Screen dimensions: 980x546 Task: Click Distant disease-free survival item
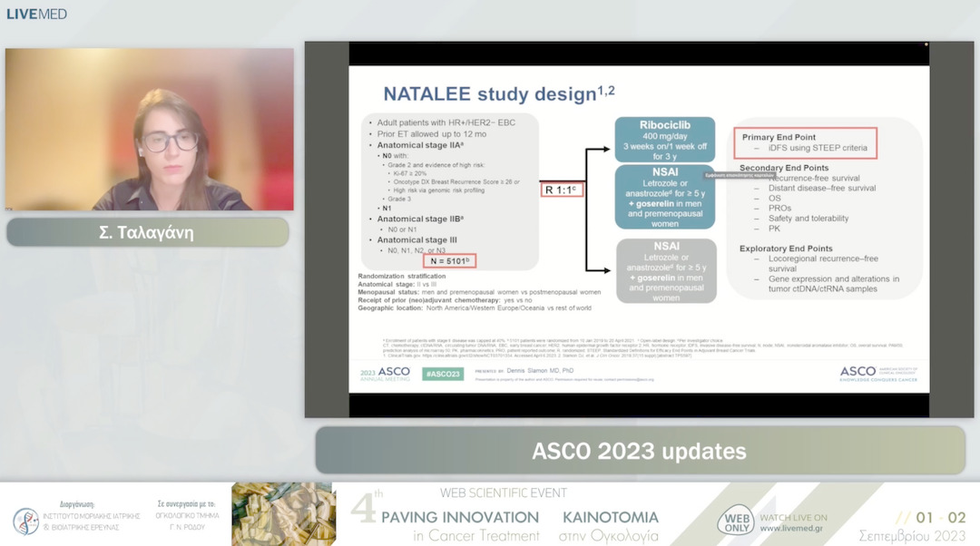click(822, 188)
